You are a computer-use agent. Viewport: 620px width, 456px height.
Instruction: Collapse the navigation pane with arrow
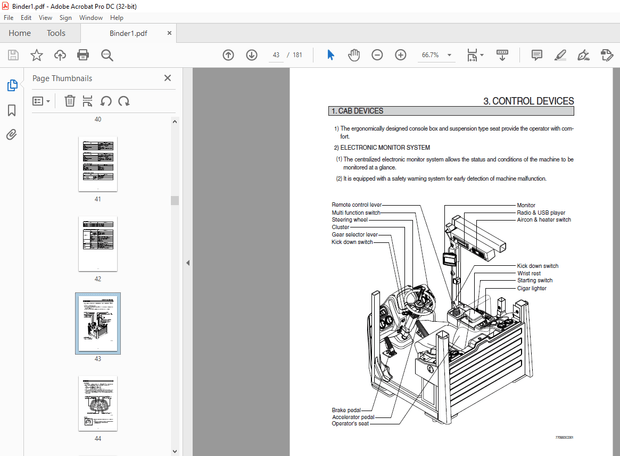point(188,263)
